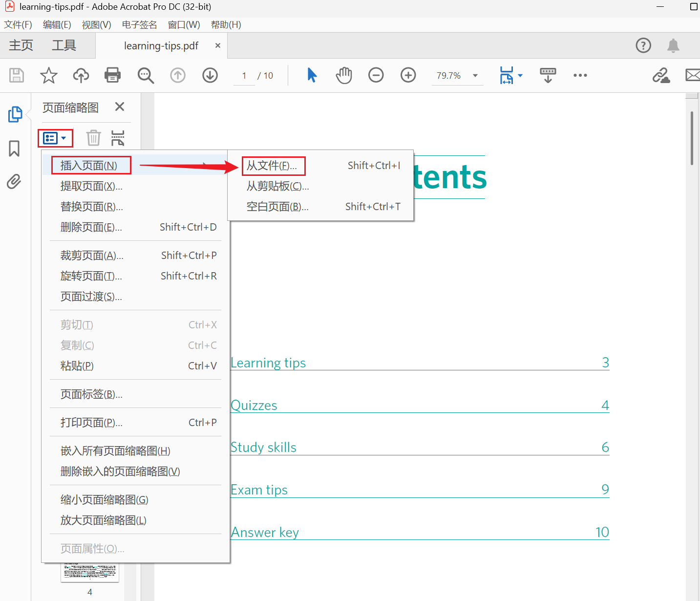Switch to the 工具 tab
Image resolution: width=700 pixels, height=601 pixels.
point(63,45)
